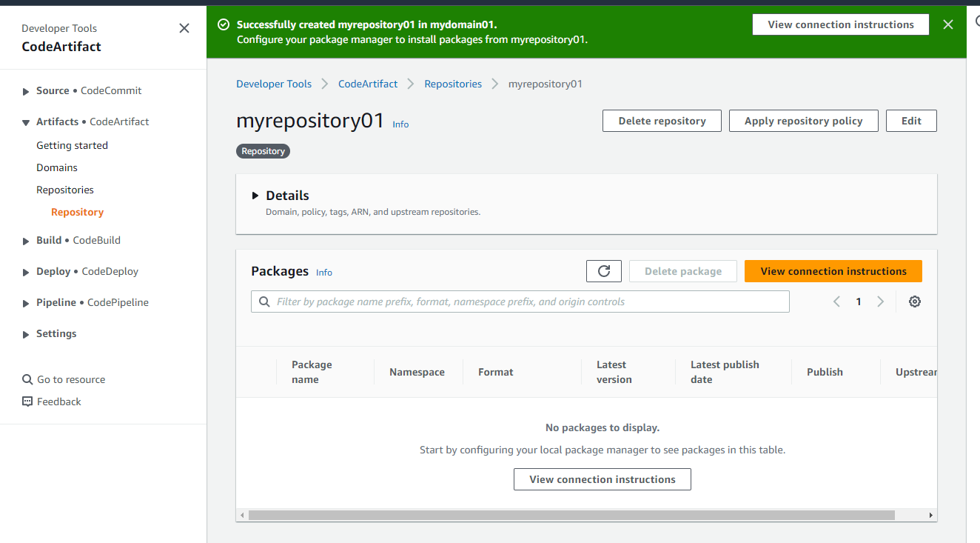Click the disabled Delete package button

tap(683, 271)
